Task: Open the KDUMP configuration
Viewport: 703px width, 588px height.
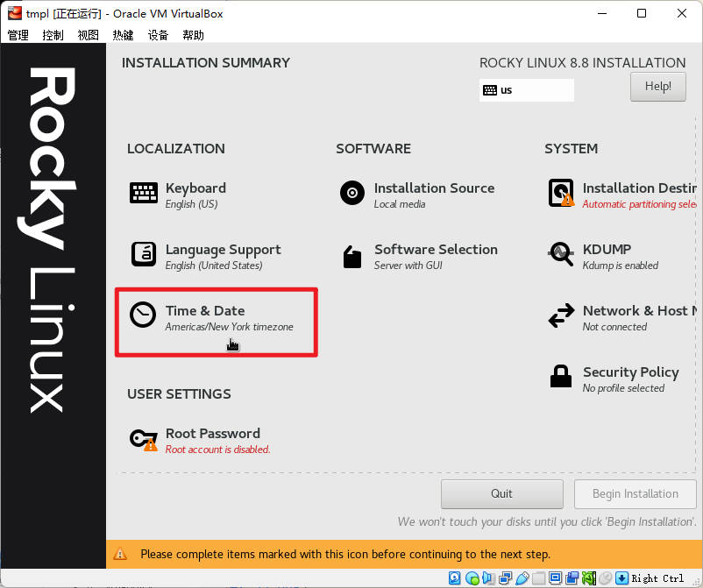Action: tap(603, 257)
